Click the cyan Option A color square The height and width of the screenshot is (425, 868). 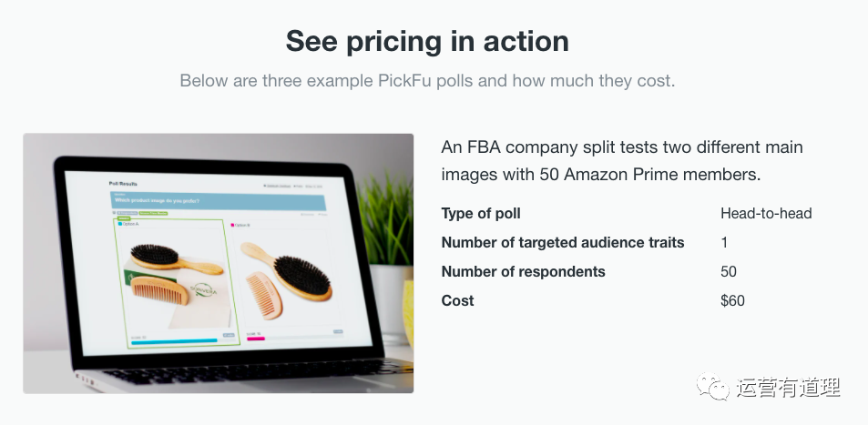pyautogui.click(x=119, y=224)
